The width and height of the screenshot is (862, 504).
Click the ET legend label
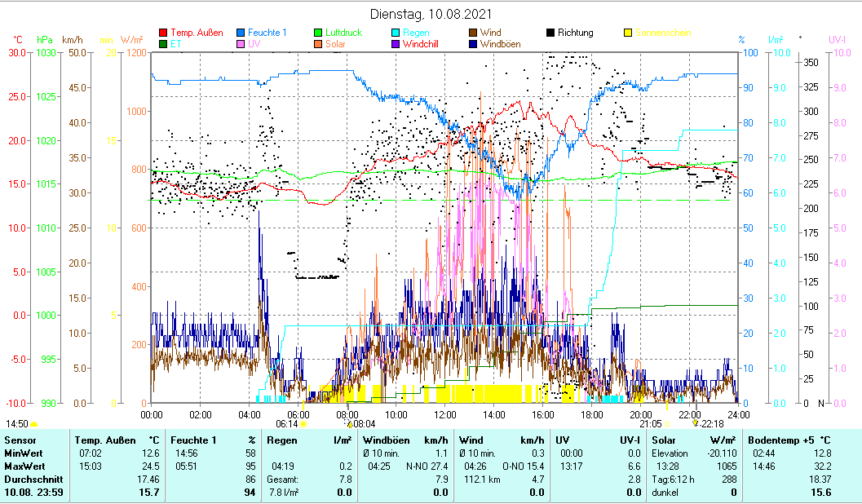(x=176, y=44)
